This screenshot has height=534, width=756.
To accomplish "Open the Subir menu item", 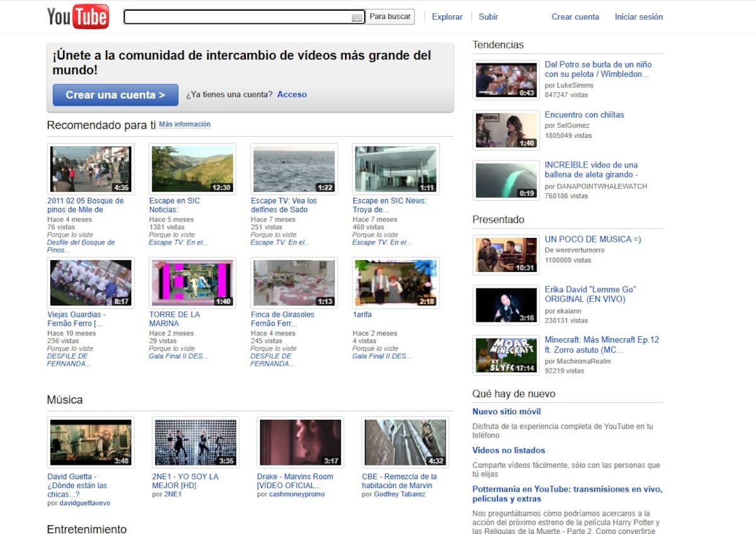I will (x=488, y=17).
